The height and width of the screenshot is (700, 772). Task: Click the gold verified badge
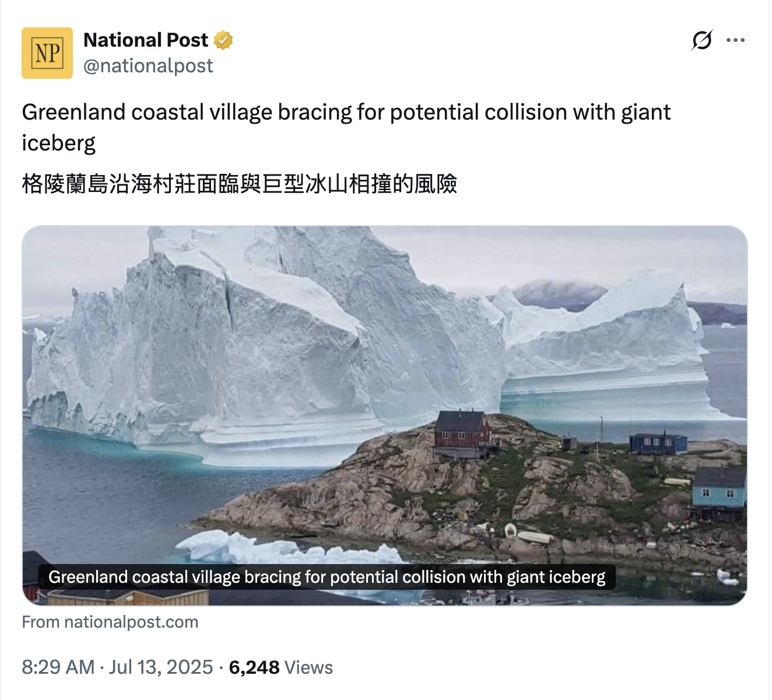pyautogui.click(x=223, y=40)
